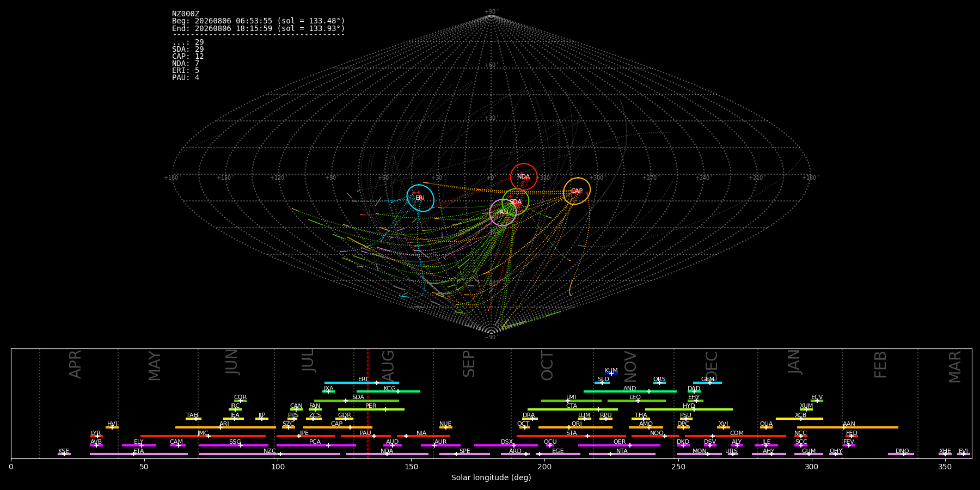Click the AUG month label
Viewport: 980px width, 490px height.
click(x=388, y=364)
